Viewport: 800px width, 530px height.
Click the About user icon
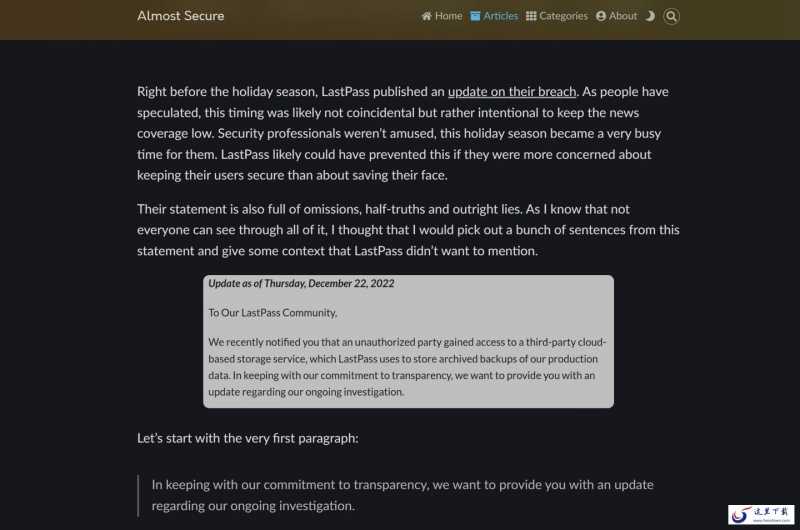[601, 16]
